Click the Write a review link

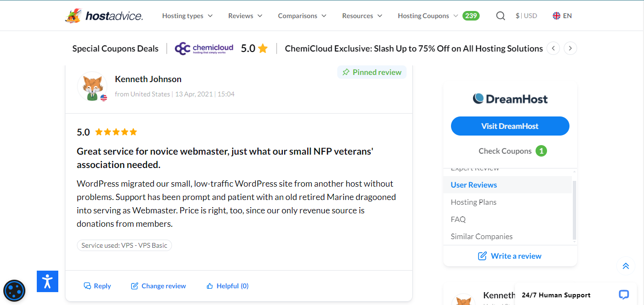[x=510, y=256]
